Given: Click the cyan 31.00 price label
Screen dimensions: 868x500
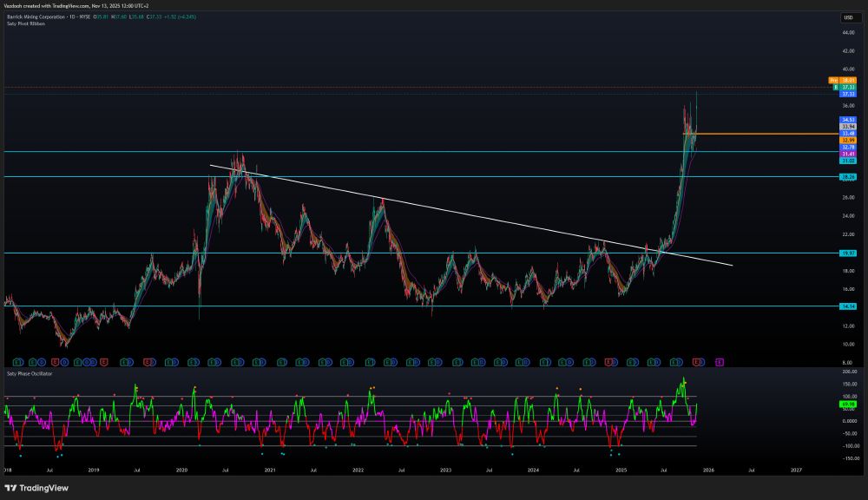Looking at the screenshot, I should click(848, 161).
